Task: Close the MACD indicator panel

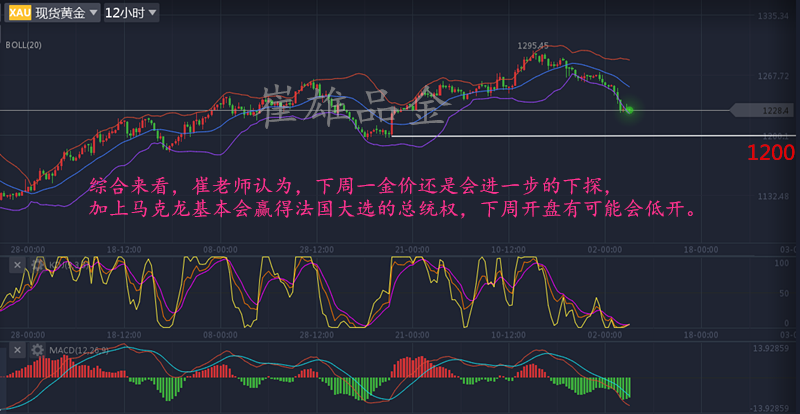Action: 17,350
